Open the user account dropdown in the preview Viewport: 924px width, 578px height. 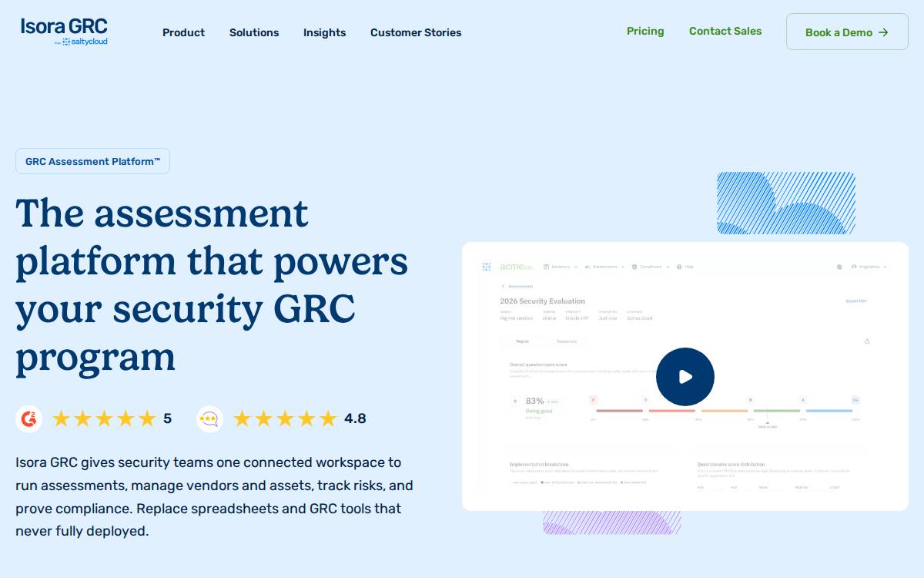(x=869, y=267)
